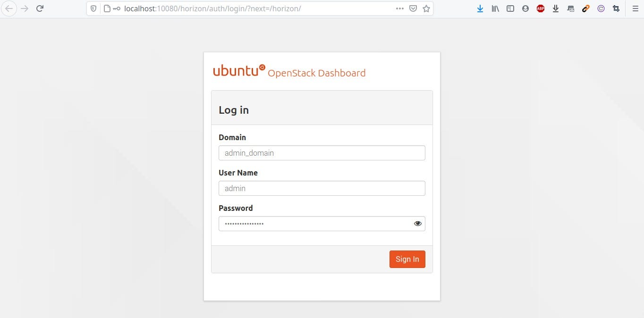Open the page actions three-dots menu

click(x=400, y=8)
